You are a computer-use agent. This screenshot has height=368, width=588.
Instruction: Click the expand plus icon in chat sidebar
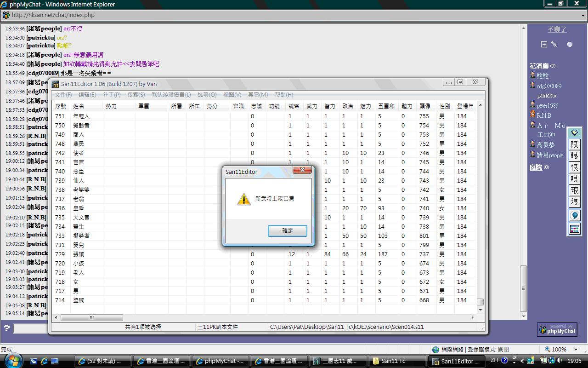coord(544,45)
